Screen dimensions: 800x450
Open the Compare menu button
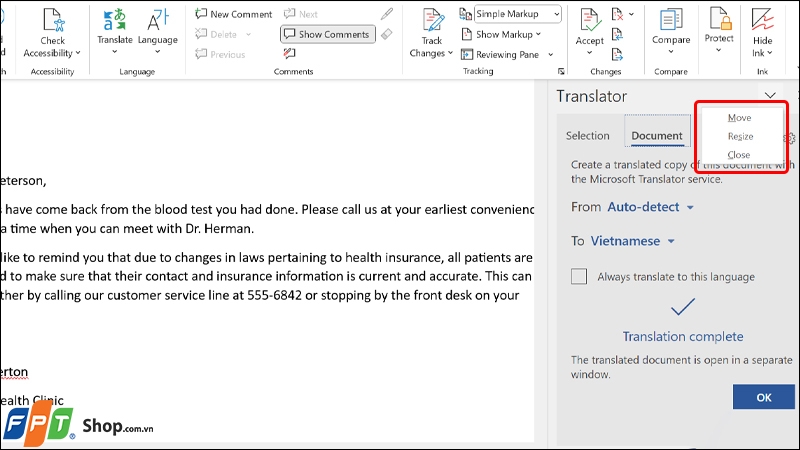[671, 32]
